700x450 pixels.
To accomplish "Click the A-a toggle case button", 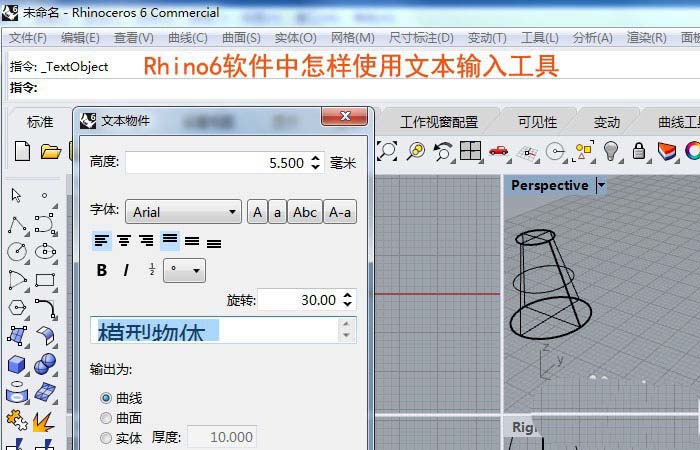I will [x=340, y=212].
